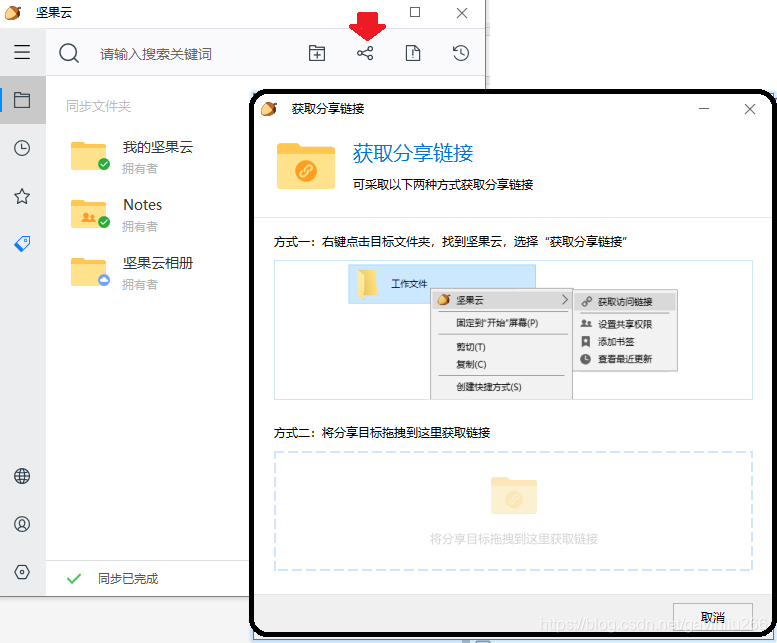
Task: Click 复制(C) menu entry
Action: [471, 365]
